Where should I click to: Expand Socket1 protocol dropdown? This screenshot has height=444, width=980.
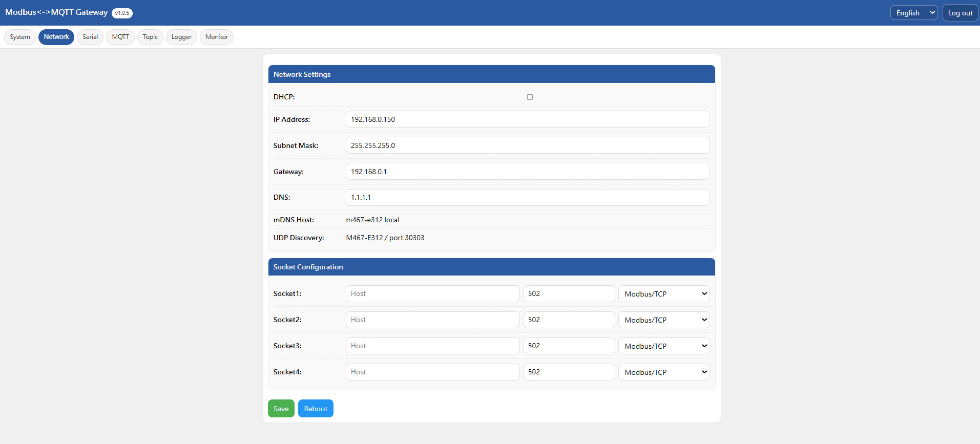pos(664,294)
